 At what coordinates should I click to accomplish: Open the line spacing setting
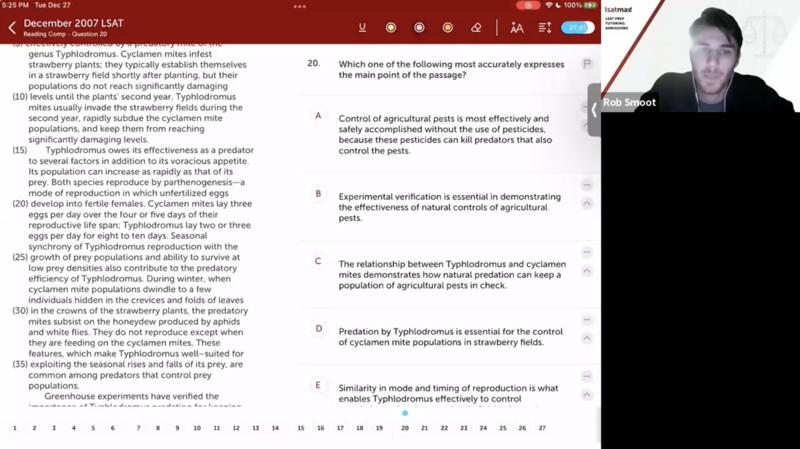pyautogui.click(x=545, y=28)
